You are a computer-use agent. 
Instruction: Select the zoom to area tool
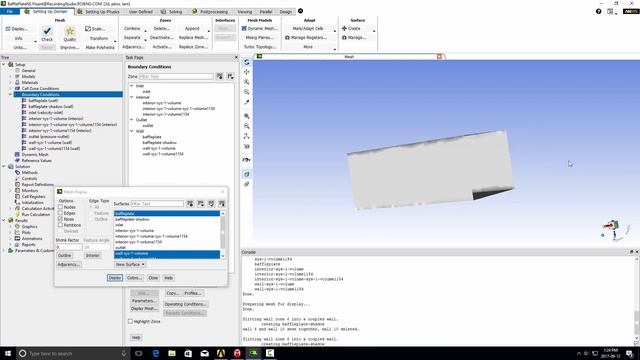(247, 92)
